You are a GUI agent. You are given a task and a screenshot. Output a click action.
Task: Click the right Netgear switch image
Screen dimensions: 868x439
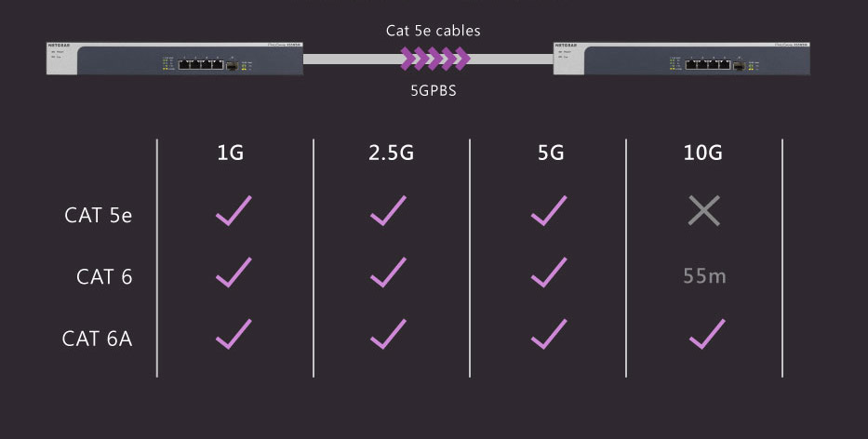[681, 59]
